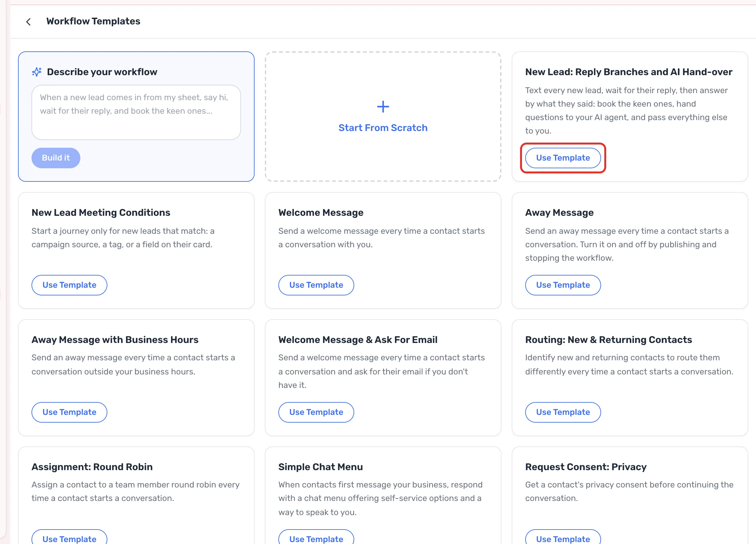Click the 'Text every new lead' description
Screen dimensions: 756x544
point(626,110)
